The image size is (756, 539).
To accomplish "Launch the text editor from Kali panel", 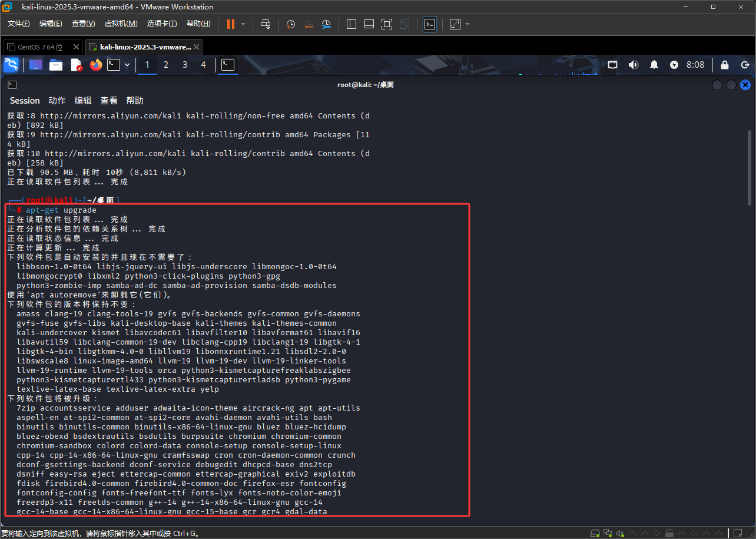I will [x=77, y=65].
